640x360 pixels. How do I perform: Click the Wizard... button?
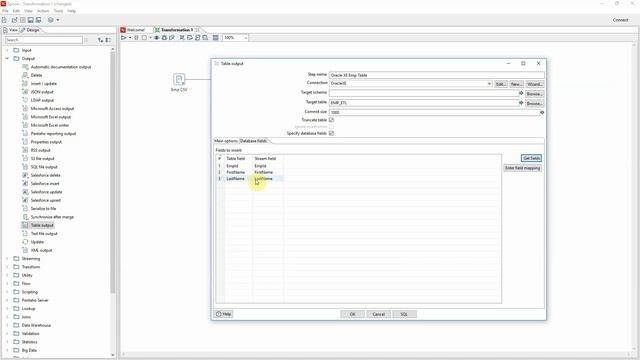(535, 84)
